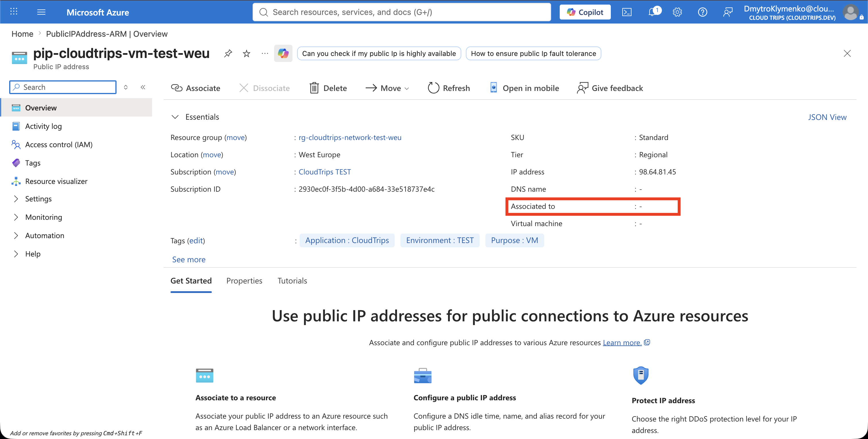Open CloudTrips TEST subscription

pyautogui.click(x=324, y=172)
